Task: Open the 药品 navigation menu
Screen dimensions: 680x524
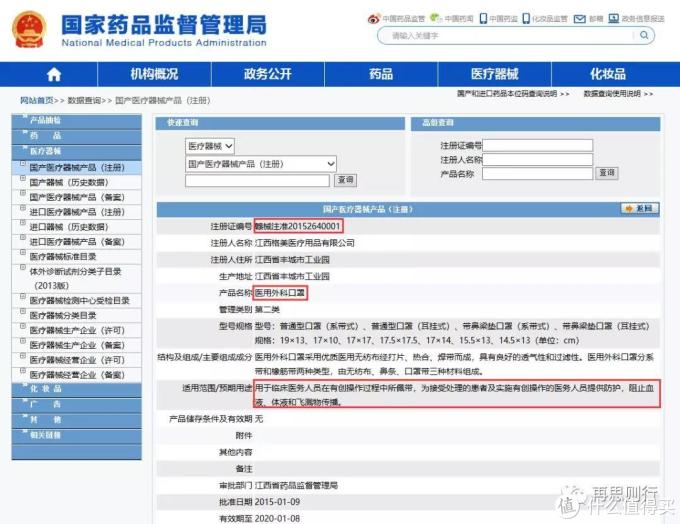Action: pyautogui.click(x=381, y=74)
